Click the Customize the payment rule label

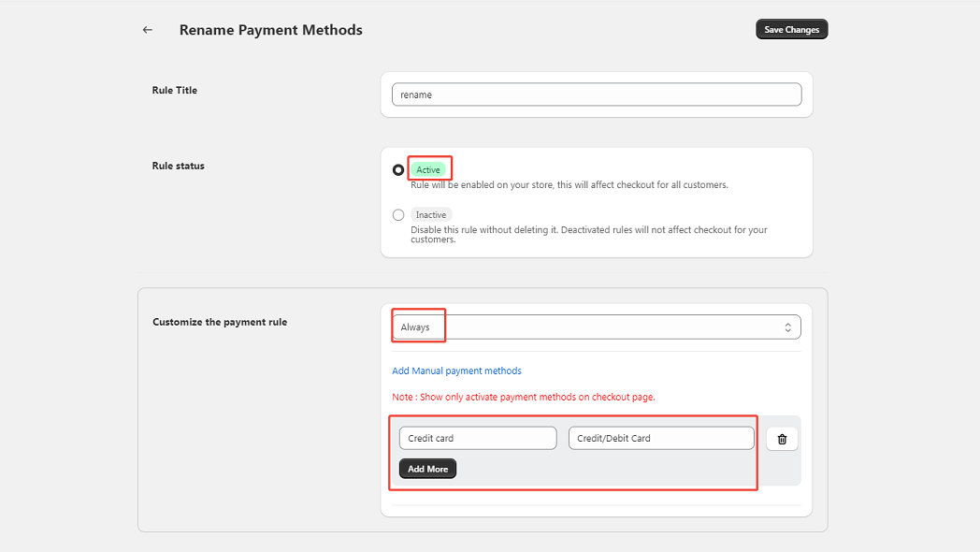click(220, 322)
